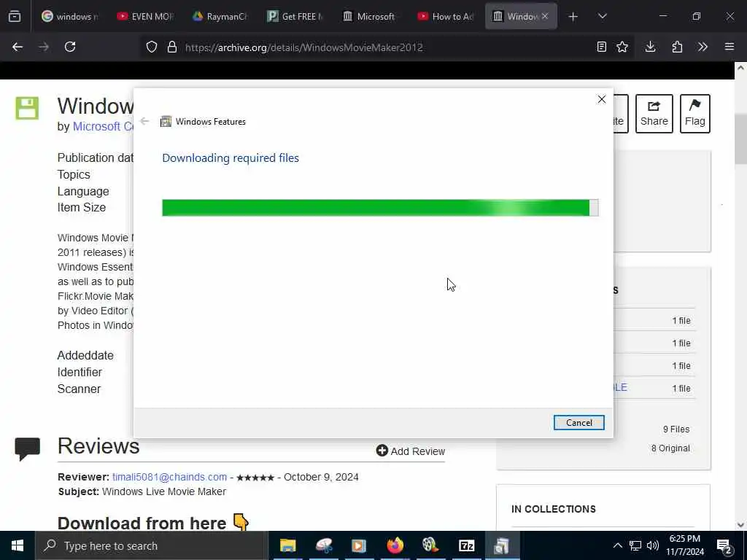Open the Microsoft author link
This screenshot has height=560, width=747.
(x=103, y=127)
